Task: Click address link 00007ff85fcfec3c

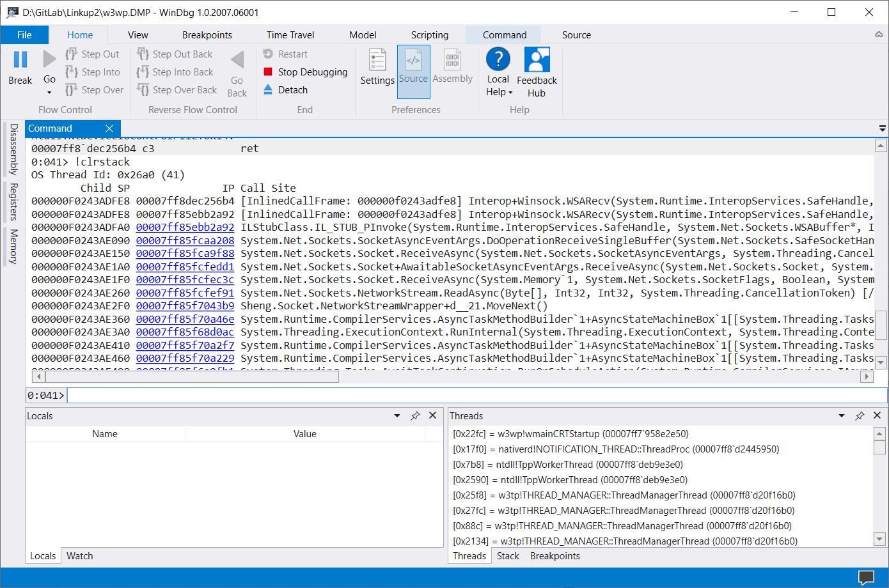Action: [x=185, y=280]
